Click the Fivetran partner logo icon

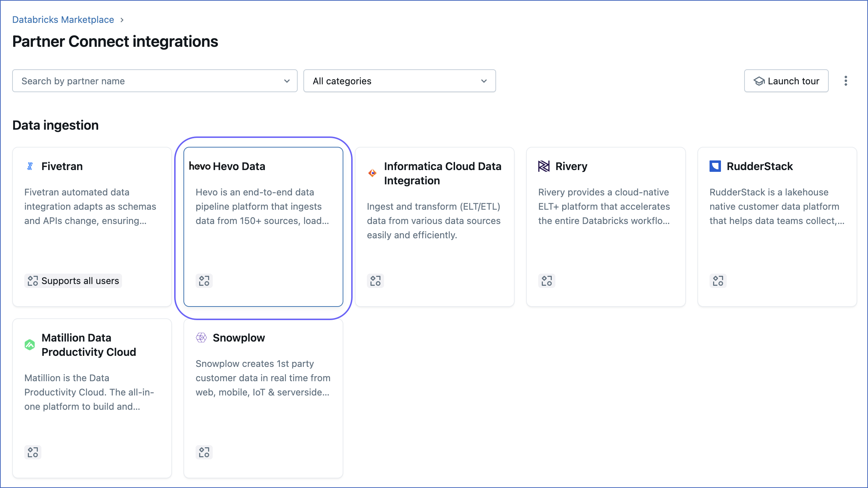point(30,166)
